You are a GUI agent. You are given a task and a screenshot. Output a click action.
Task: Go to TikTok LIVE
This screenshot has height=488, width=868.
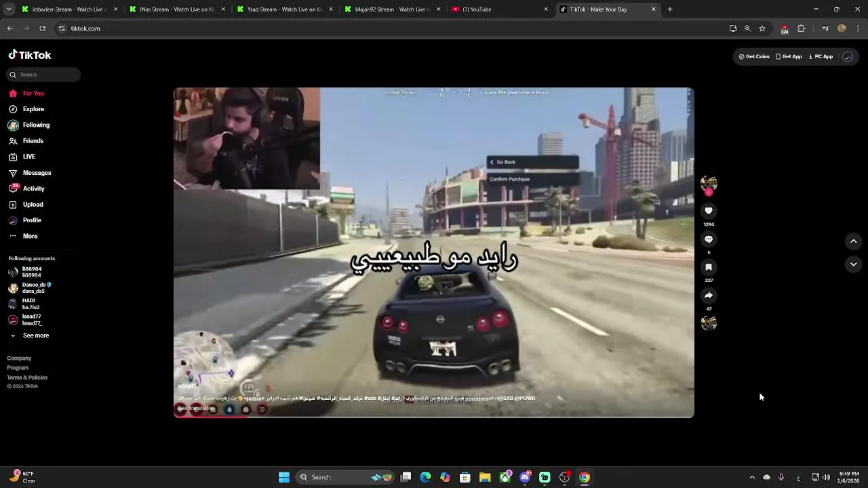point(22,157)
